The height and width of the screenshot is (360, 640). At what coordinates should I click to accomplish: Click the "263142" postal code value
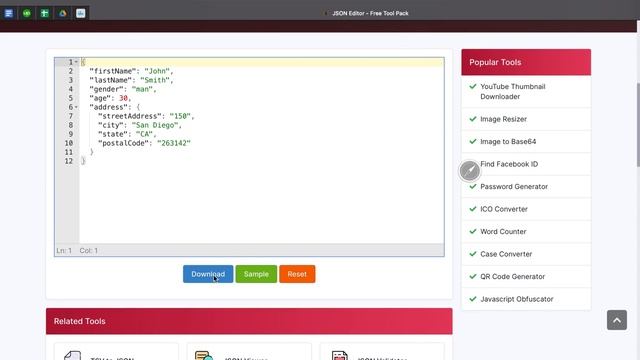pyautogui.click(x=174, y=143)
